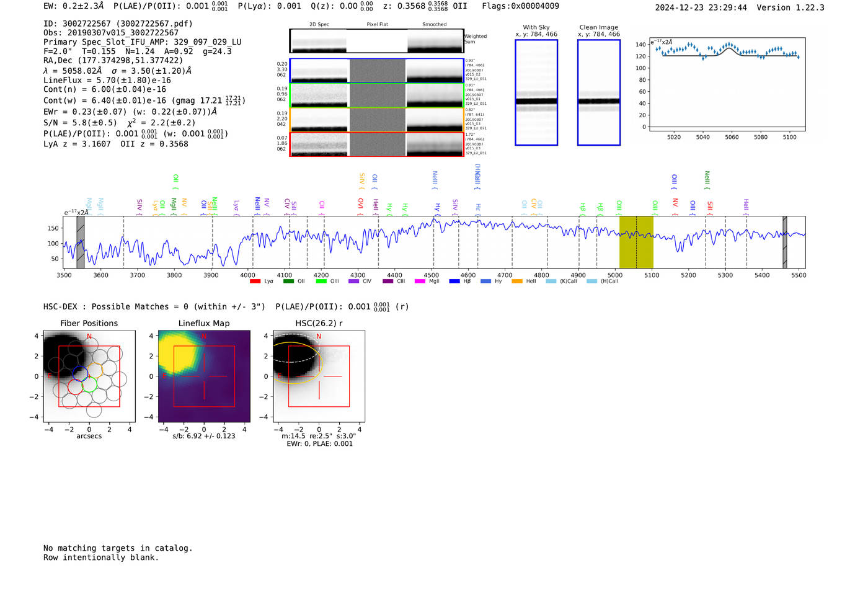Click the yellow highlighted band in spectrum
This screenshot has width=868, height=591.
636,242
